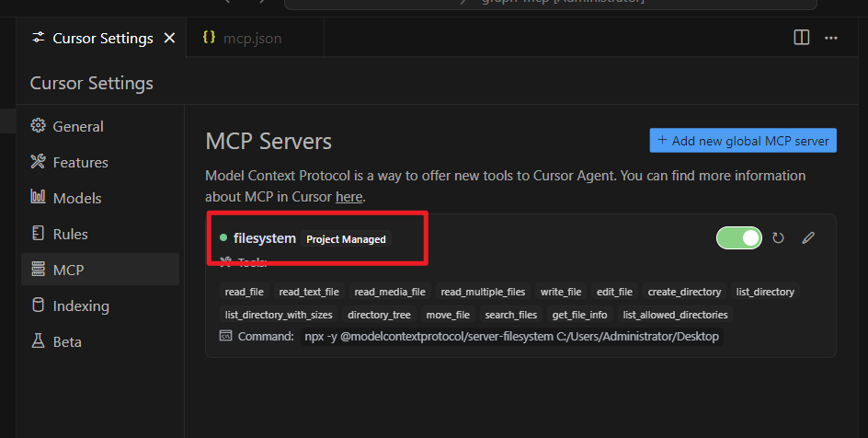Open the editor more actions menu
This screenshot has height=438, width=868.
pos(831,38)
